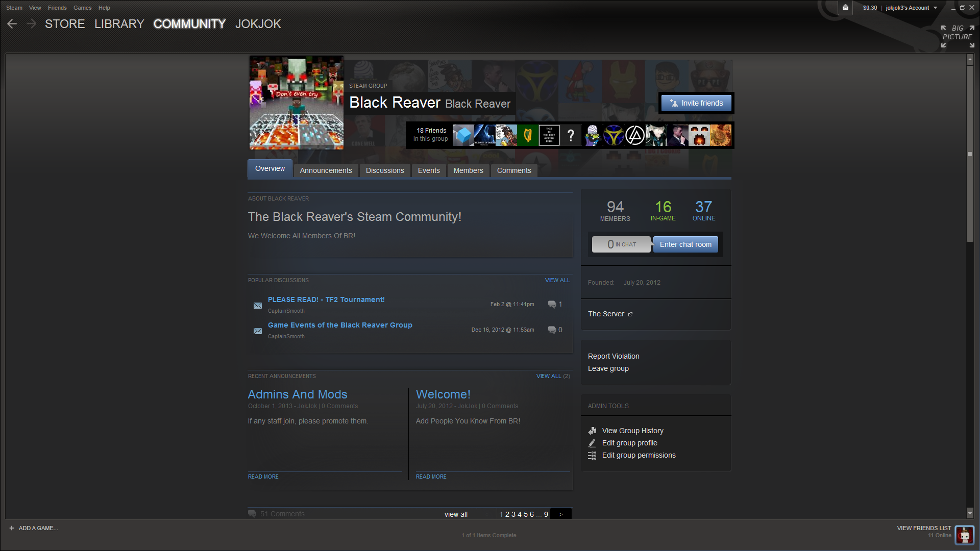The image size is (980, 551).
Task: Click the Invite friends button
Action: (x=697, y=103)
